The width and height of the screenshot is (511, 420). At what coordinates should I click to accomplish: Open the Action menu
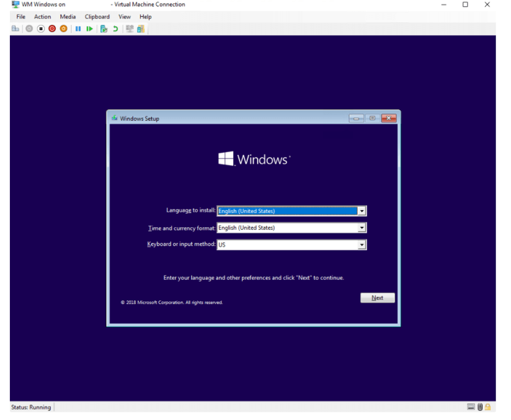(43, 16)
